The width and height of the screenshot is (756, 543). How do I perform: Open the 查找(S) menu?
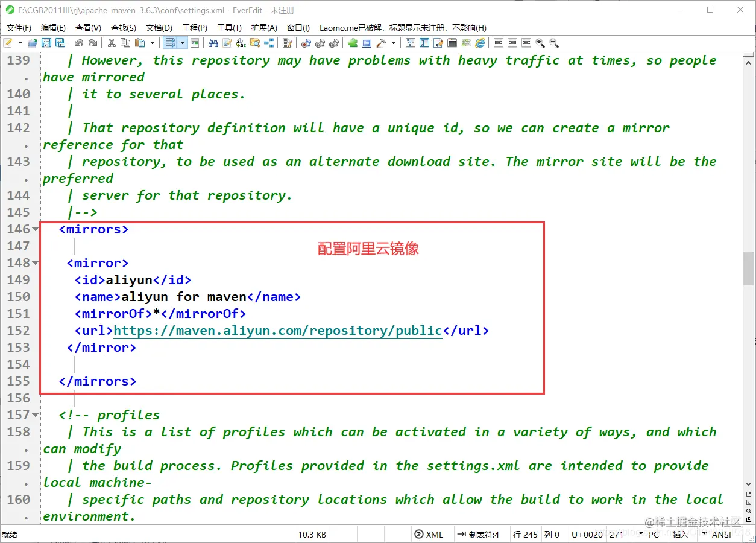(124, 28)
